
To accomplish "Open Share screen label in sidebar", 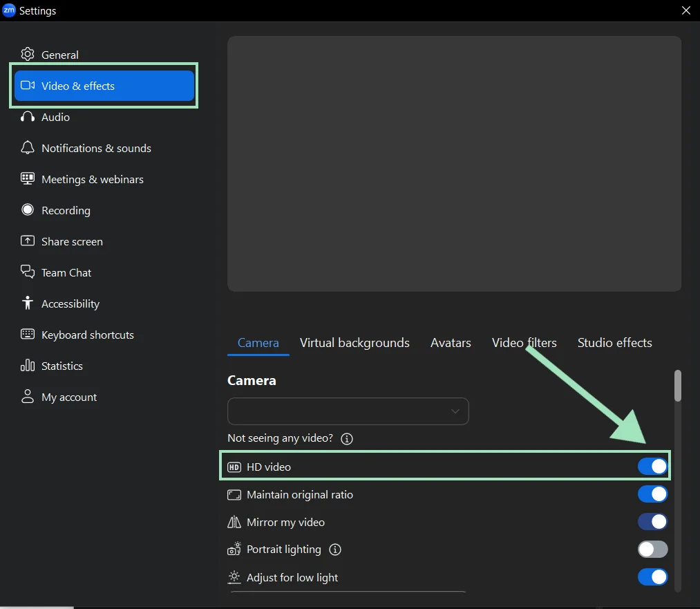I will 72,241.
